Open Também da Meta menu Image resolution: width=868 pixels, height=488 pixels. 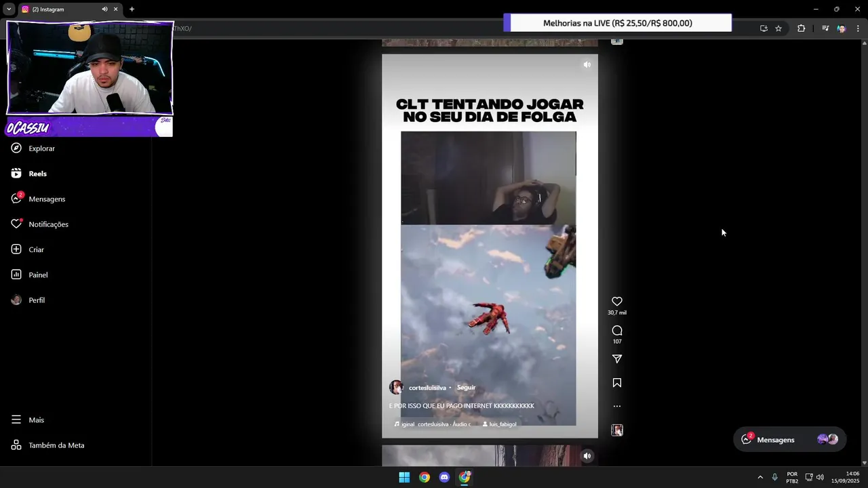coord(56,445)
